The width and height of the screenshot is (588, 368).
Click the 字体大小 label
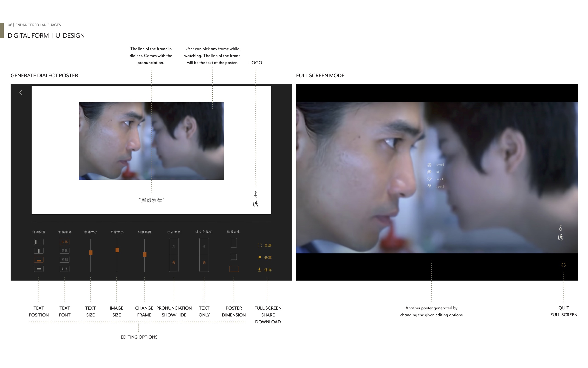click(x=91, y=232)
